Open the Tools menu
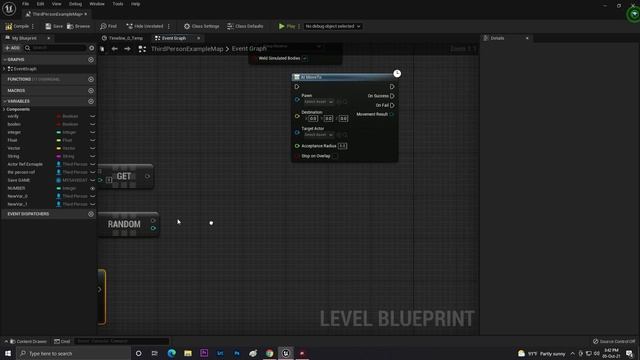640x360 pixels. coord(118,4)
